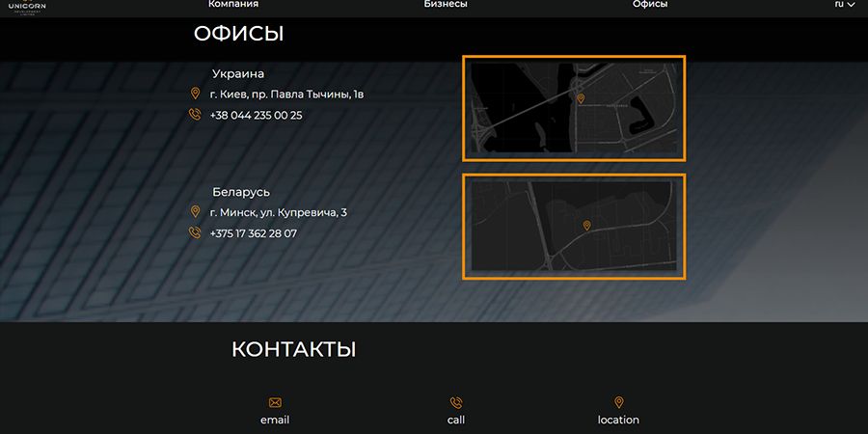Select the Офисы navigation item
This screenshot has width=868, height=434.
pos(650,5)
